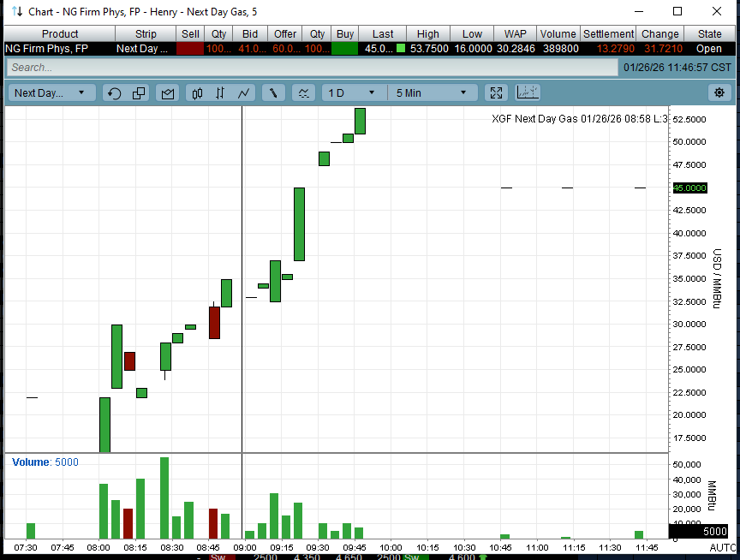Screen dimensions: 740x560
Task: Switch to OHLC bar chart style
Action: [220, 93]
